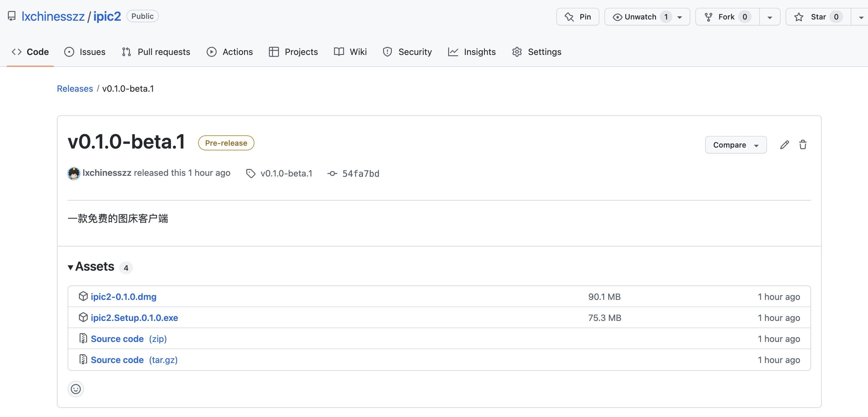Download Source code zip
Viewport: 868px width, 417px height.
(x=128, y=339)
